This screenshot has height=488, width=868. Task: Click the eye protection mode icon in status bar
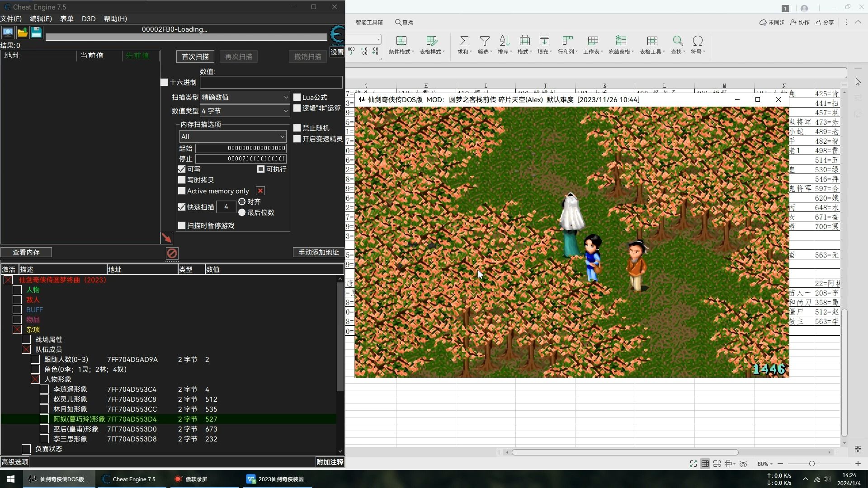coord(743,464)
